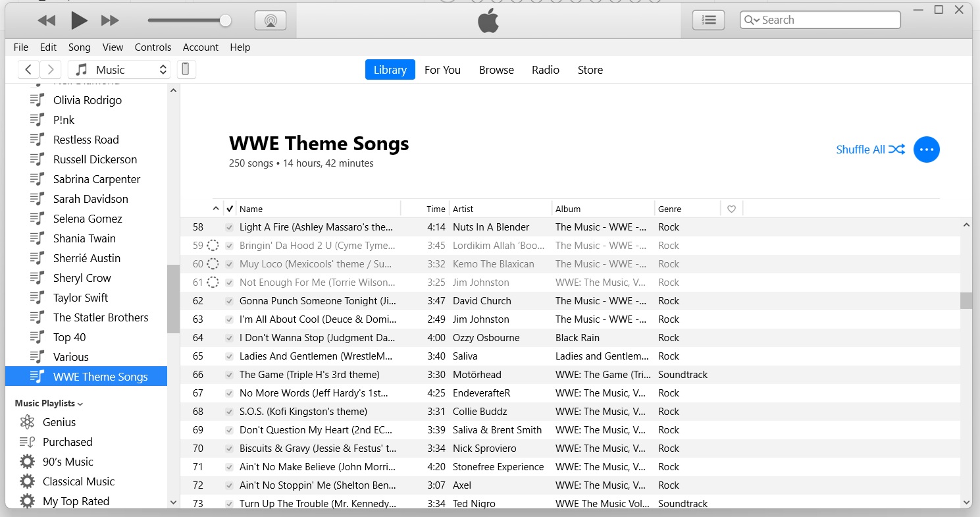Switch to the For You tab
Viewport: 980px width, 517px height.
pos(442,70)
